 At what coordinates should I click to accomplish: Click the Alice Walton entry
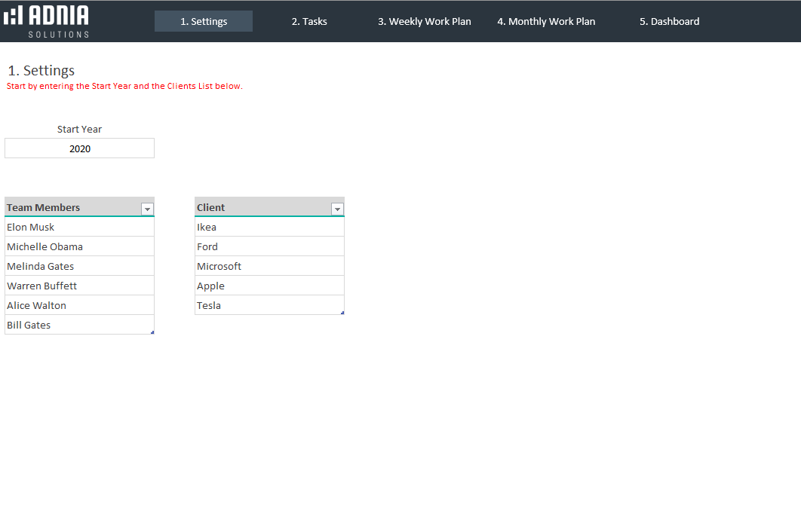click(x=79, y=305)
